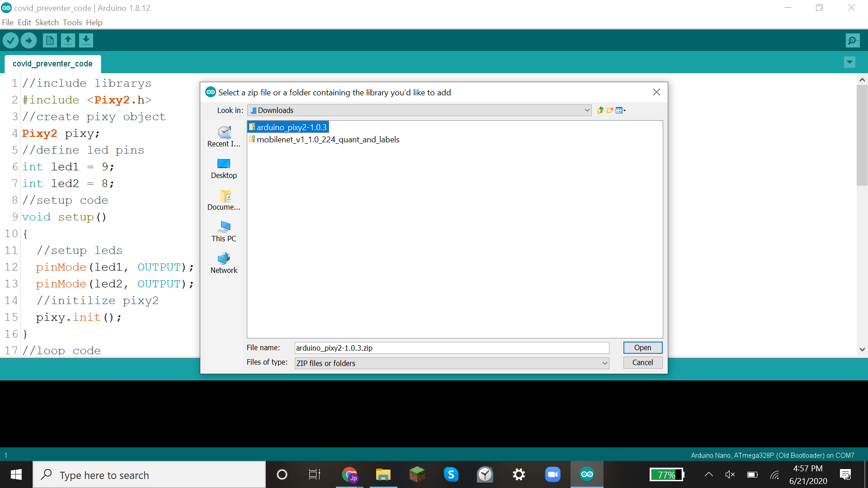Go up one level in the dialog
Viewport: 868px width, 488px height.
point(600,110)
